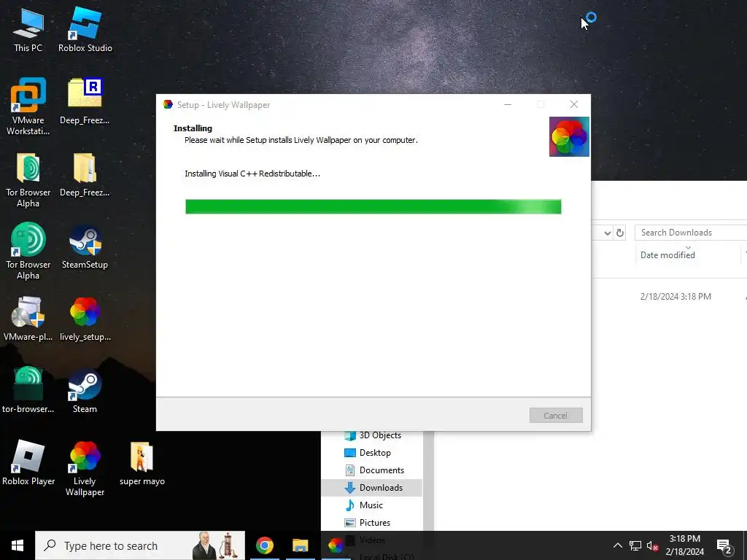This screenshot has height=560, width=747.
Task: Click the file row dated 2/18/2024 3:18 PM
Action: pyautogui.click(x=669, y=296)
